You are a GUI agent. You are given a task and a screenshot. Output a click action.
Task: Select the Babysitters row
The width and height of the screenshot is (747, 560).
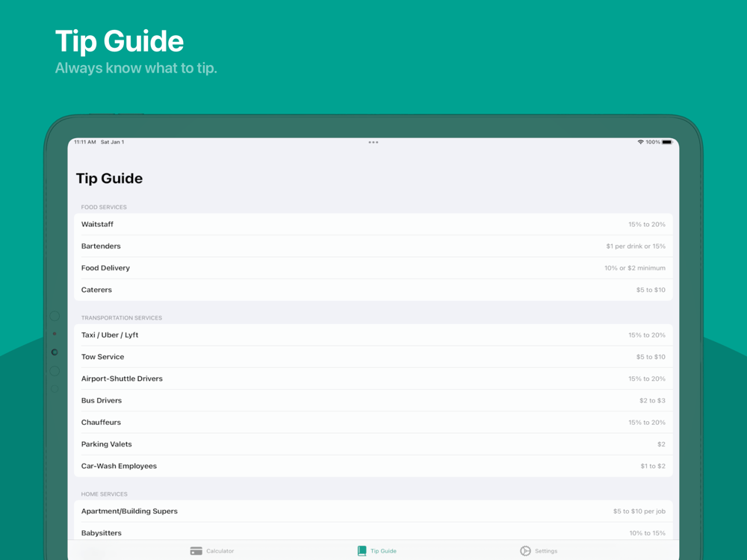click(x=373, y=532)
